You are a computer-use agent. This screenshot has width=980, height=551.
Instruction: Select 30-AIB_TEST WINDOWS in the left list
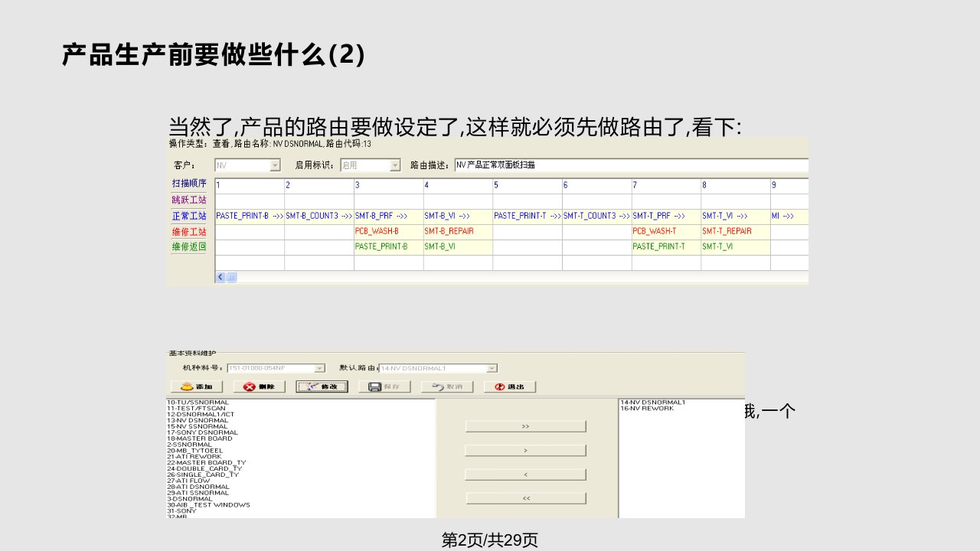click(208, 505)
